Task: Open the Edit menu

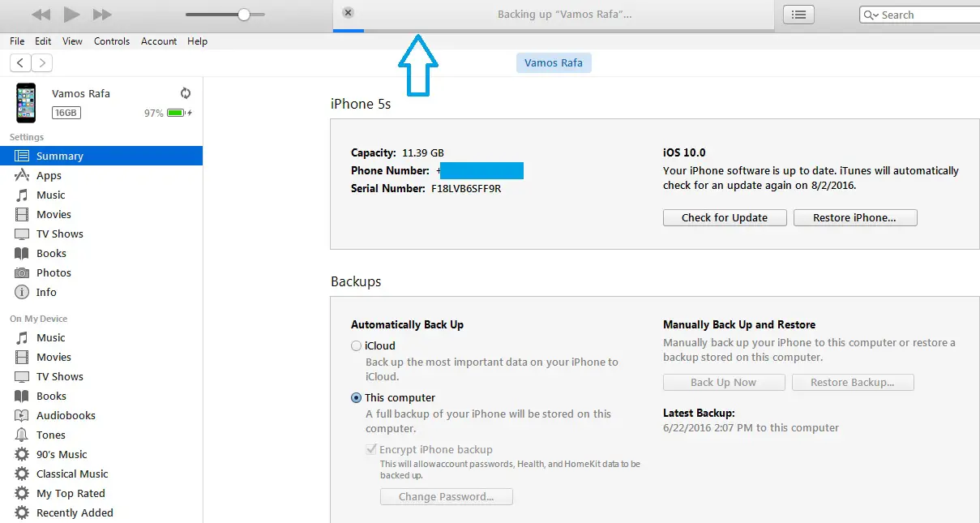Action: click(x=43, y=41)
